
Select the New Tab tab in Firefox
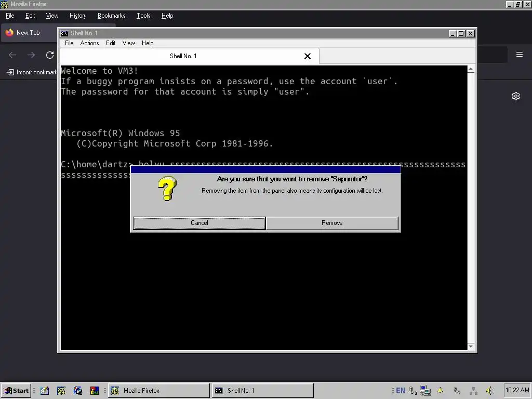tap(29, 33)
